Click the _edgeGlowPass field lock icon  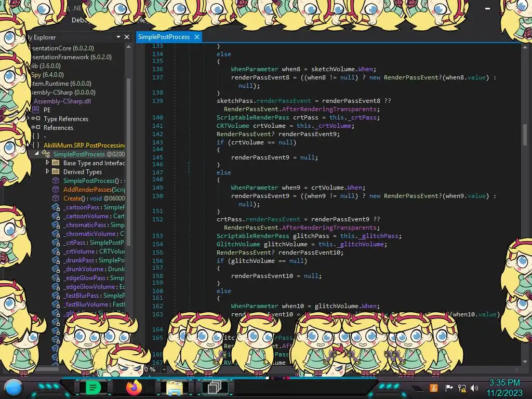coord(56,277)
